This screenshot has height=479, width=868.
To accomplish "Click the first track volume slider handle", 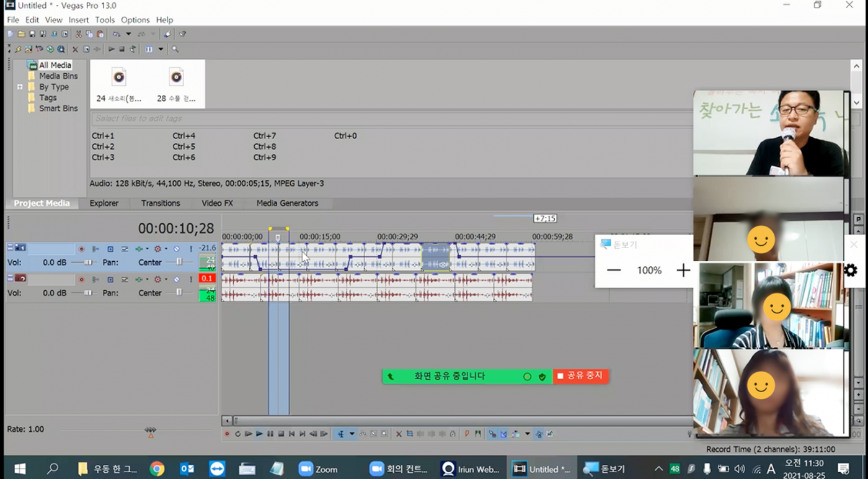I will pos(88,262).
